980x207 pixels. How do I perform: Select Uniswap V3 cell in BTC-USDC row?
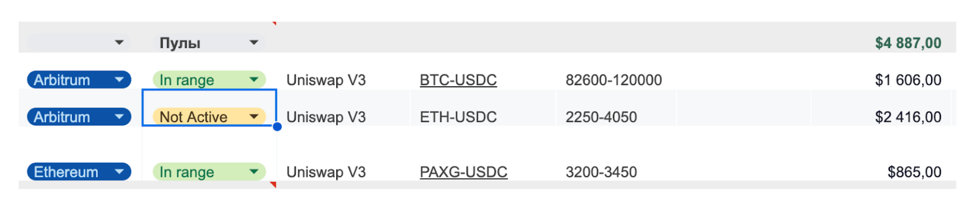pyautogui.click(x=326, y=80)
